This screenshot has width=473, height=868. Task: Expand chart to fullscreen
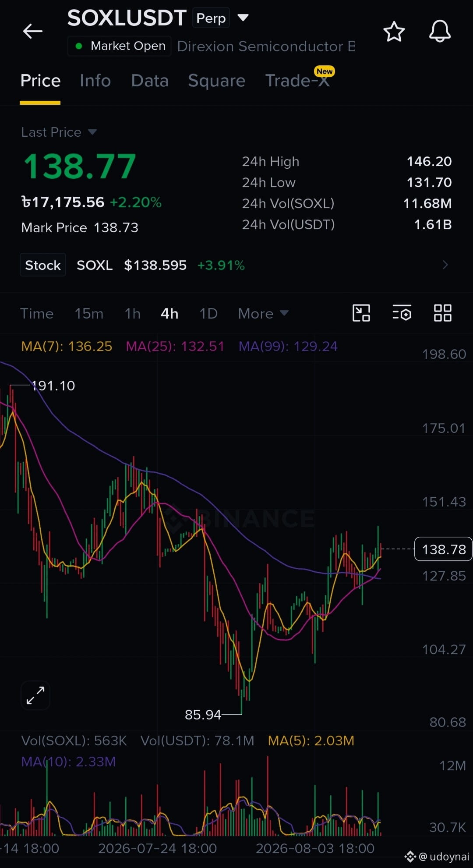tap(35, 695)
